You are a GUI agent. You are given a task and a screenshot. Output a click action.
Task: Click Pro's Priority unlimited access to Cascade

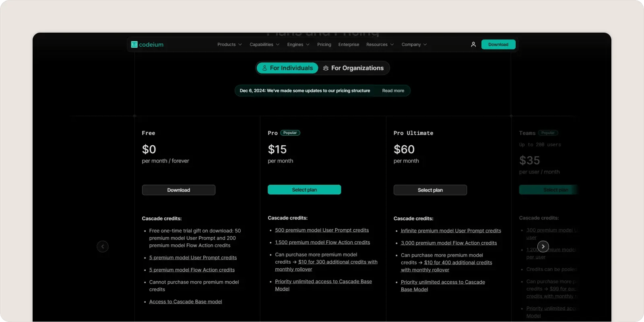click(323, 285)
